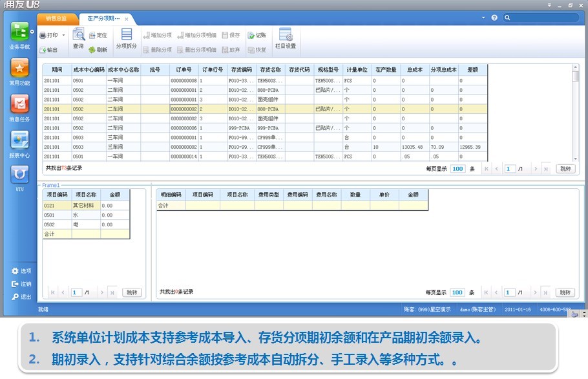This screenshot has width=588, height=379.
Task: Open the 常用功能 star icon
Action: coord(19,67)
